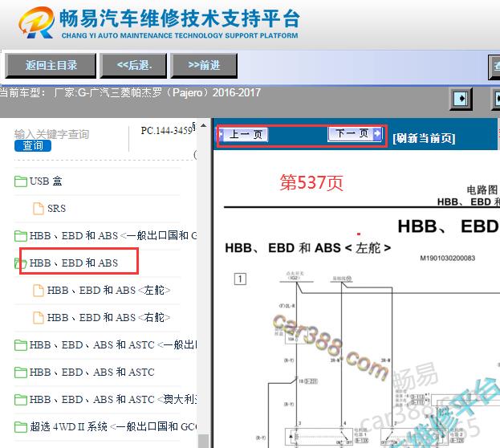The image size is (500, 448).
Task: Click folder icon of plain HBB、EBD、ABS 和 ASTC
Action: pos(21,373)
